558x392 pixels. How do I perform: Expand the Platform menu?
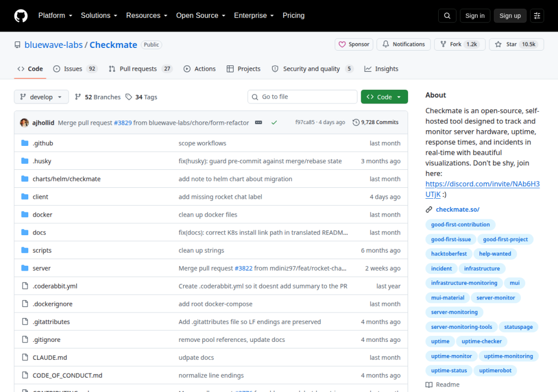point(55,16)
